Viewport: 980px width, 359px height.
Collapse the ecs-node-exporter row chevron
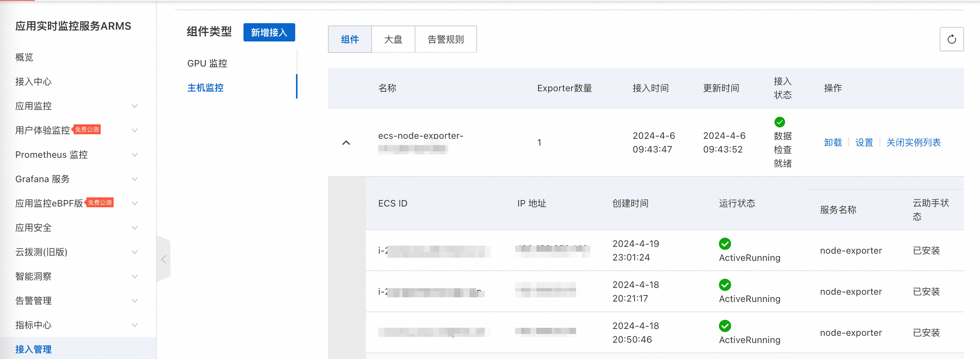[346, 143]
